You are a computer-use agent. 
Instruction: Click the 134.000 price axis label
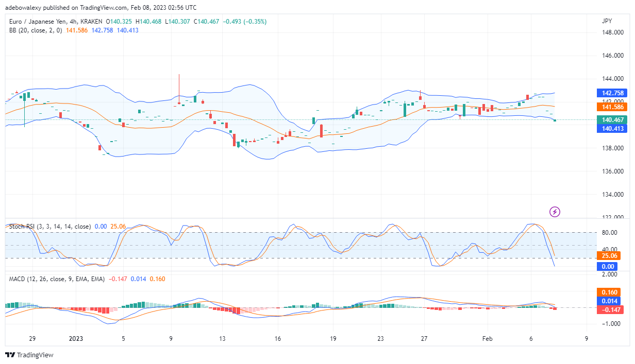pyautogui.click(x=613, y=195)
